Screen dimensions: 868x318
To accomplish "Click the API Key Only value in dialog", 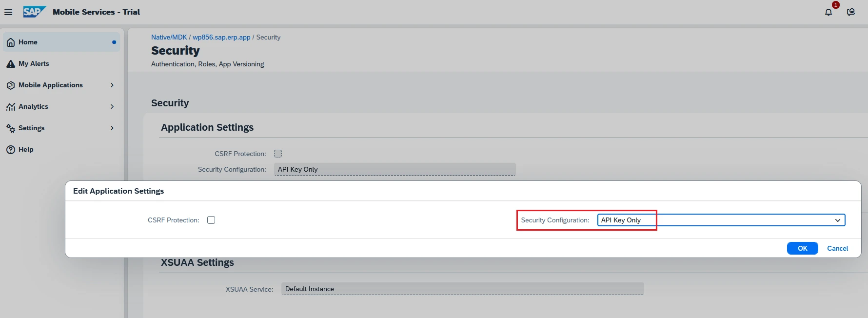I will [621, 220].
